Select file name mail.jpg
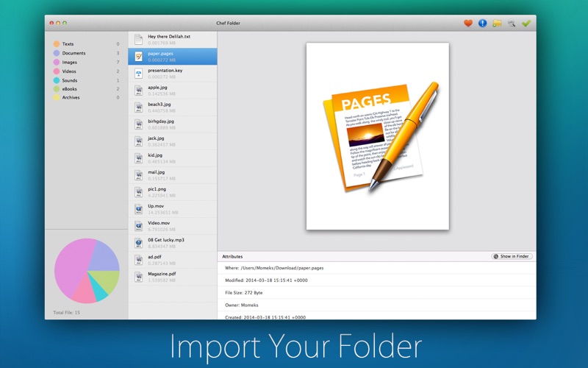588x368 pixels. click(157, 172)
